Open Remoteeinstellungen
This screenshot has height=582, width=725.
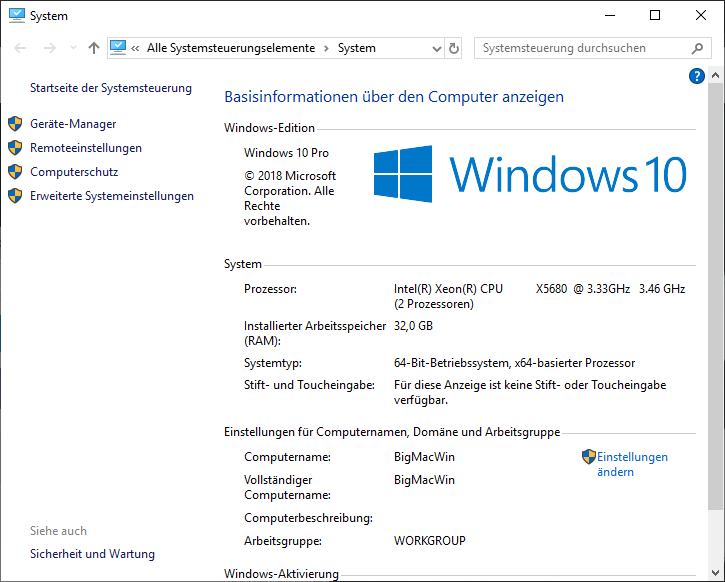coord(86,148)
